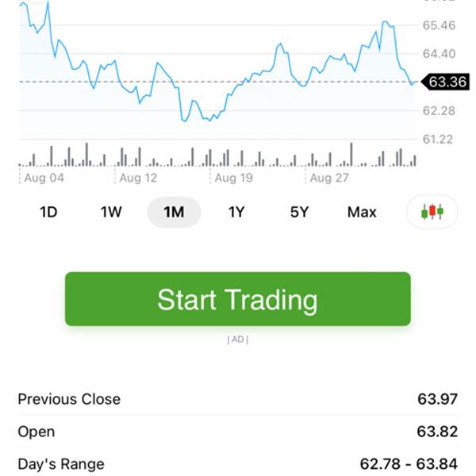Select the 1M time range
The image size is (476, 476).
(x=174, y=212)
